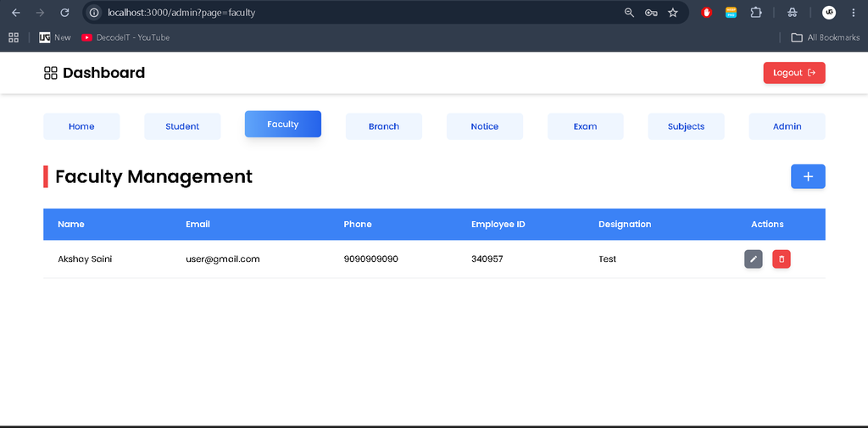Switch to the Subjects tab
The width and height of the screenshot is (868, 428).
coord(686,126)
